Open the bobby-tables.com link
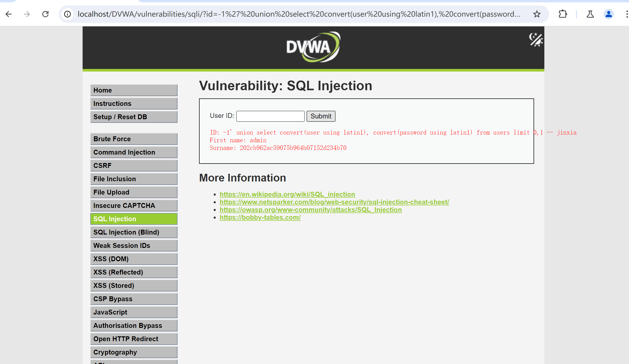 click(260, 217)
